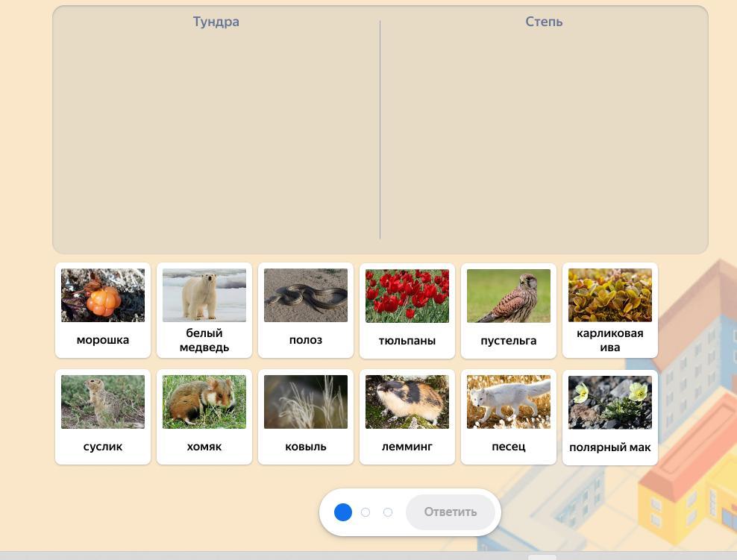Screen dimensions: 737x560
Task: Click the empty Тундра drop area
Action: click(x=216, y=136)
